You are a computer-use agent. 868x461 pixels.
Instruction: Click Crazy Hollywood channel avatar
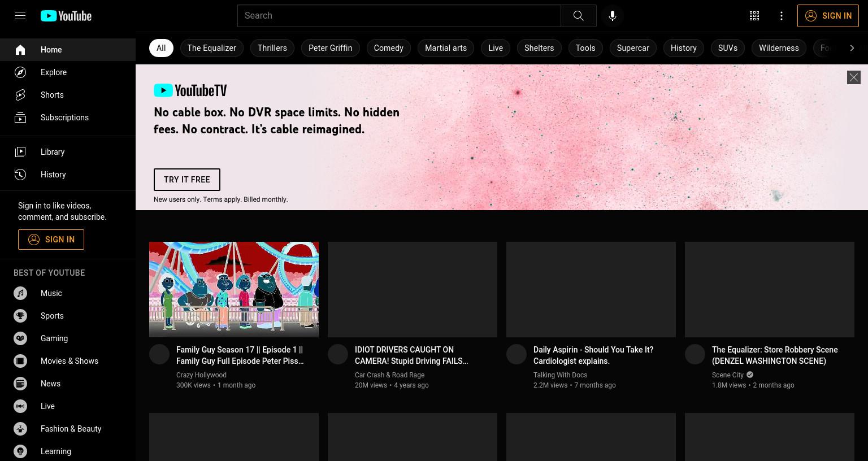pos(159,354)
